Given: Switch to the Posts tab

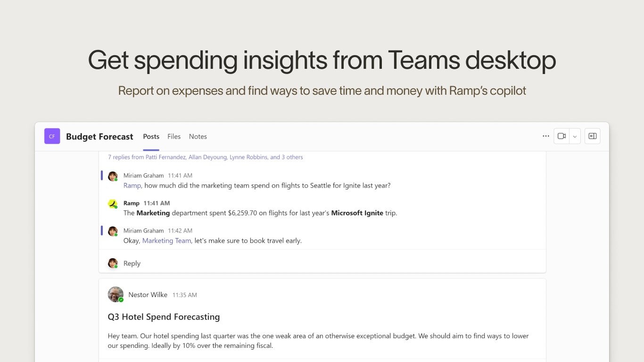Looking at the screenshot, I should point(151,136).
